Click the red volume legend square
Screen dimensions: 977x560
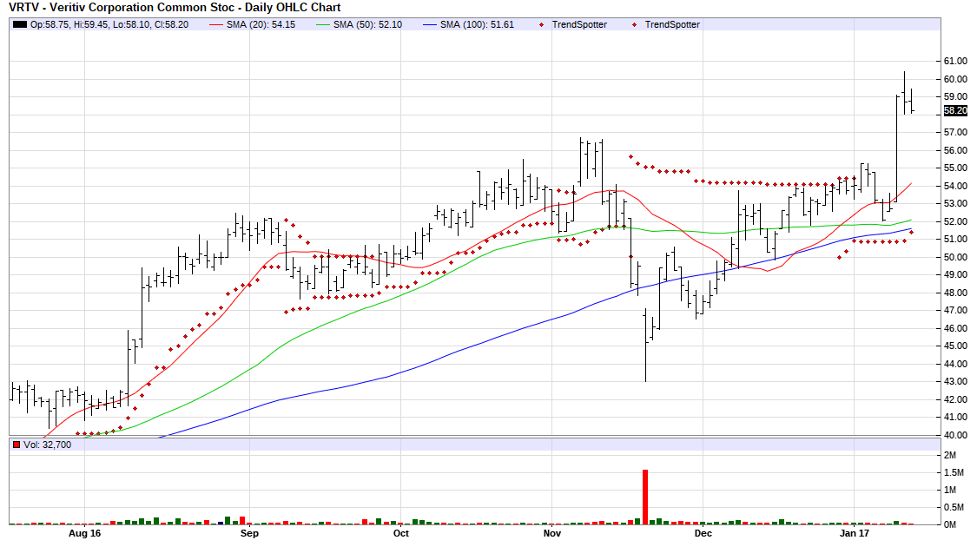tap(17, 445)
